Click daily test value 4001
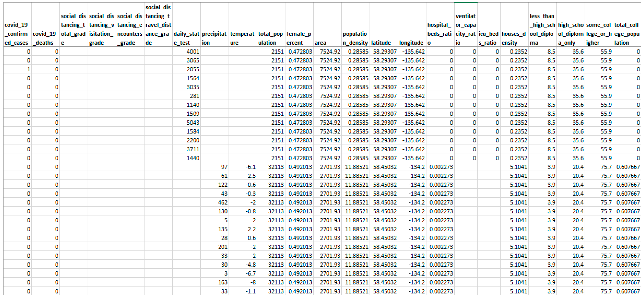Screen dimensions: 644x298 pos(193,51)
